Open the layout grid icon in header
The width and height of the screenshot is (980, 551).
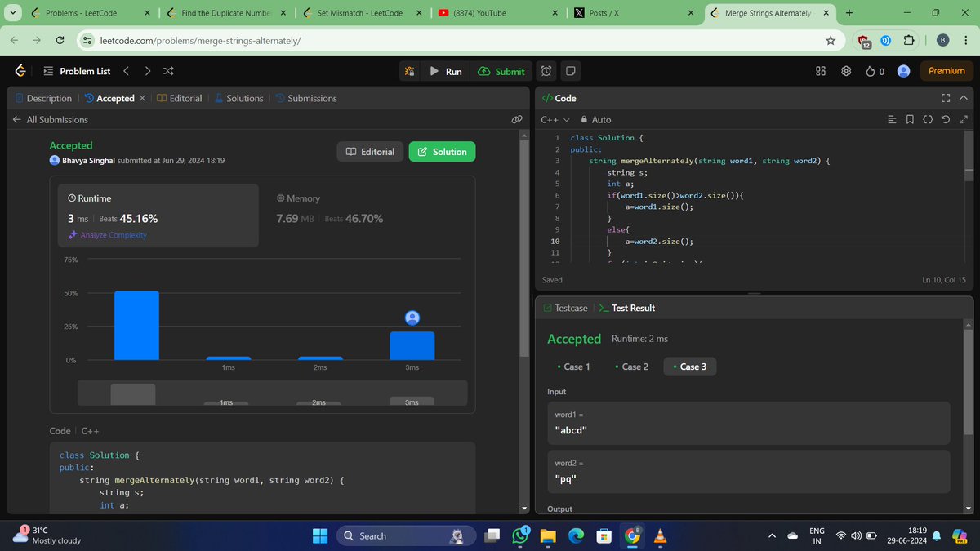point(822,71)
